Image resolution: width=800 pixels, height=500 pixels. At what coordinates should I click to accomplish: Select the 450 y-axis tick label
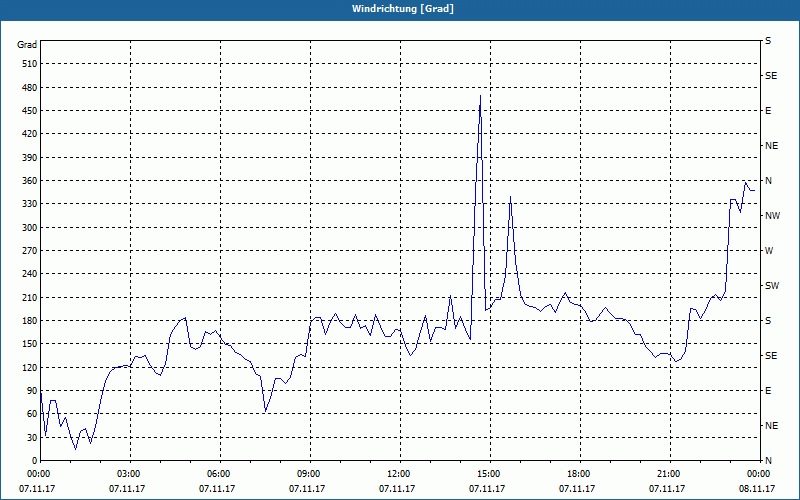tap(31, 111)
